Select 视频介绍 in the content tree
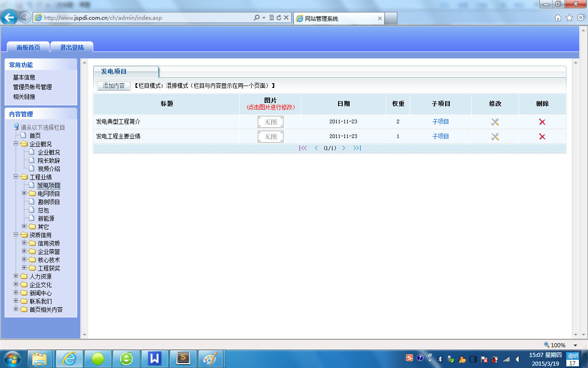Image resolution: width=588 pixels, height=368 pixels. click(49, 169)
